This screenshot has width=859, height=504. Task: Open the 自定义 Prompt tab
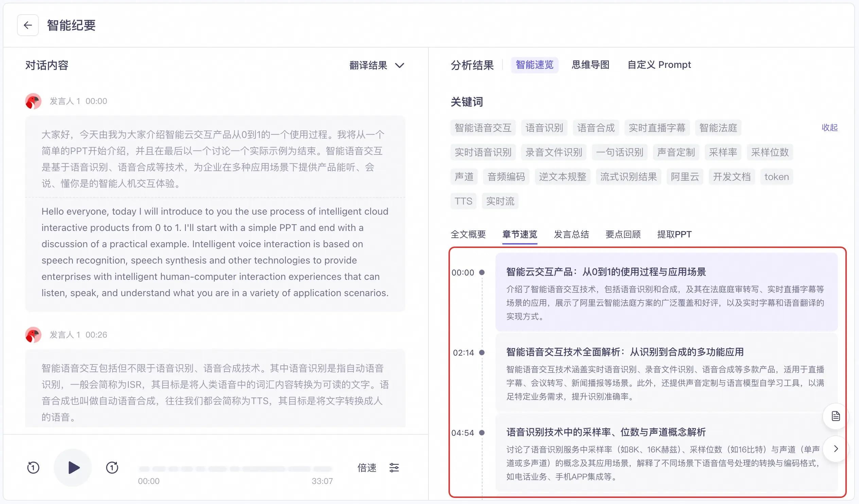[659, 65]
